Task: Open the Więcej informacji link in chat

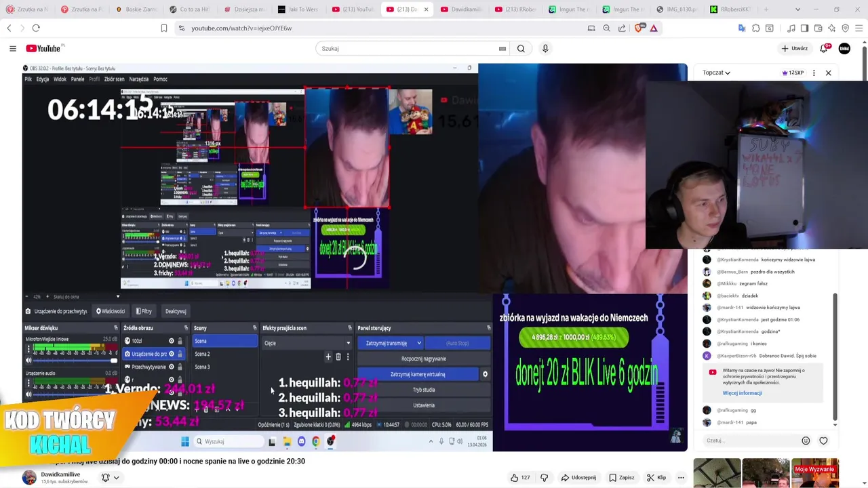Action: [x=742, y=393]
